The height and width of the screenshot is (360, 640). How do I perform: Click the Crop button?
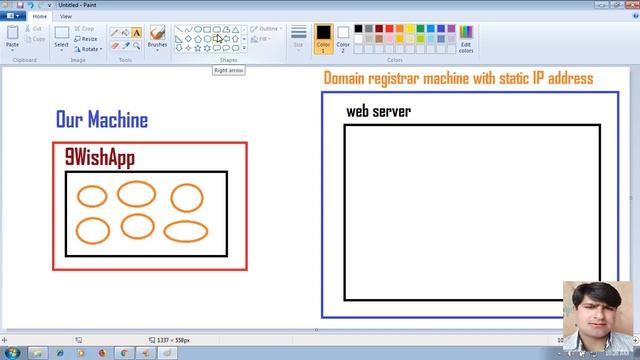click(x=84, y=29)
